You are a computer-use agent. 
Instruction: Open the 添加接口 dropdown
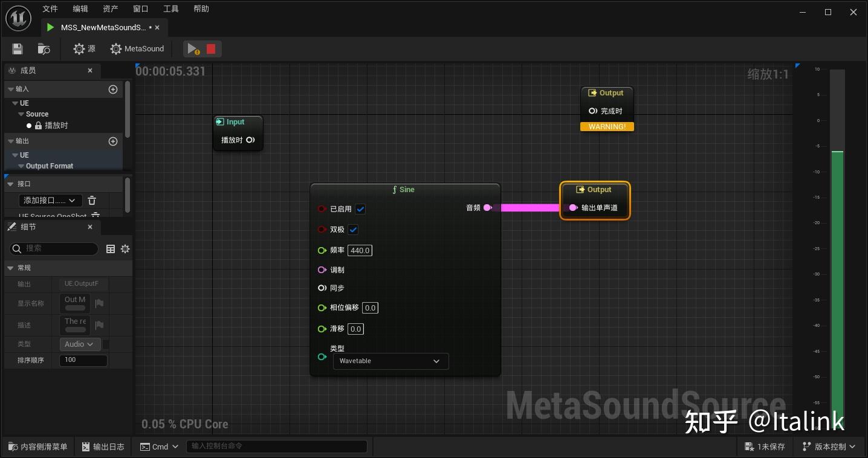click(x=51, y=201)
